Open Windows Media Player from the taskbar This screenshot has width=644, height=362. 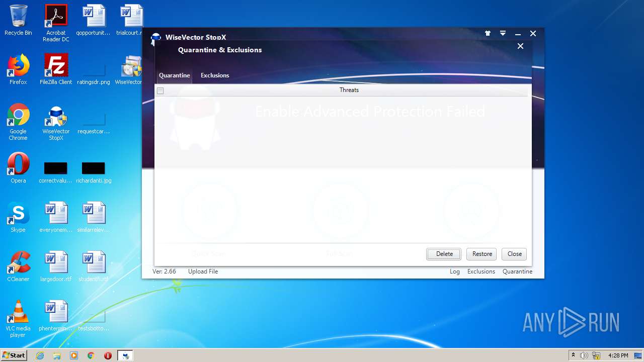tap(74, 355)
